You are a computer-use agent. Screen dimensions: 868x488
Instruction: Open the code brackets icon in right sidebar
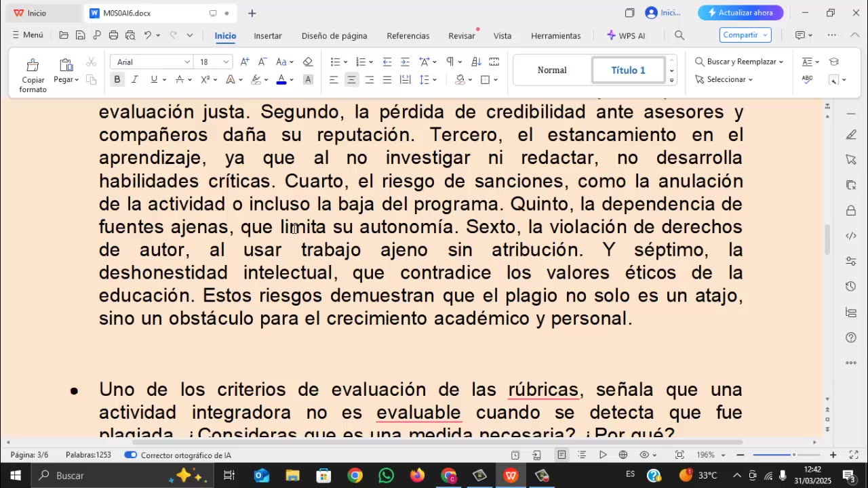click(x=851, y=236)
